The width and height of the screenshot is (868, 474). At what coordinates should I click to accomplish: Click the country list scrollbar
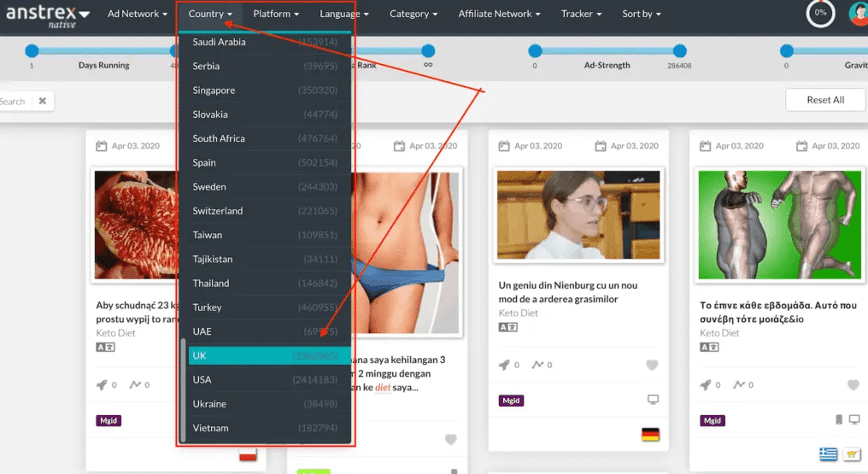(183, 390)
